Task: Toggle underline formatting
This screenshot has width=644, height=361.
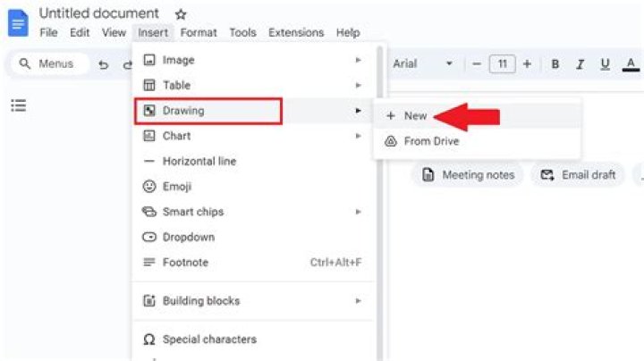Action: [x=605, y=64]
